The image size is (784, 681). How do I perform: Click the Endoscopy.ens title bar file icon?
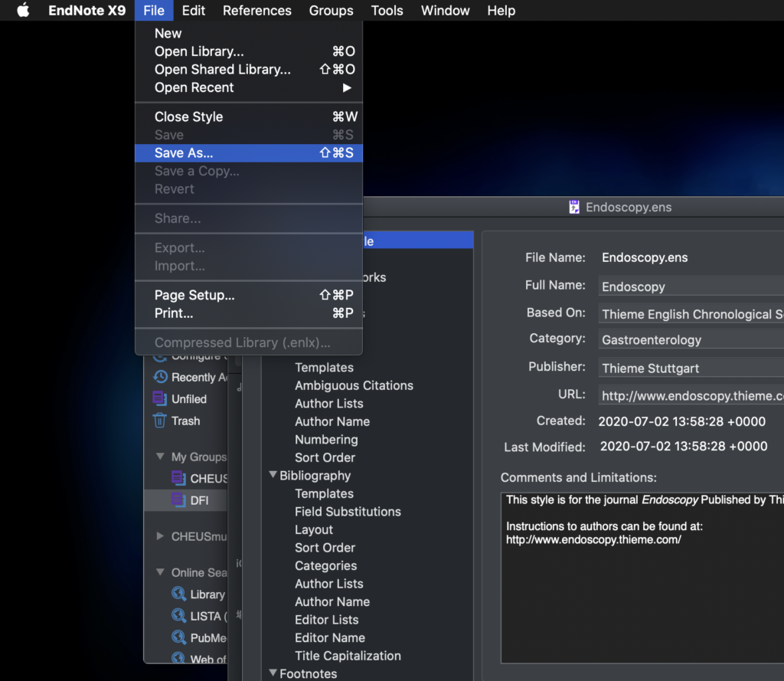(574, 207)
